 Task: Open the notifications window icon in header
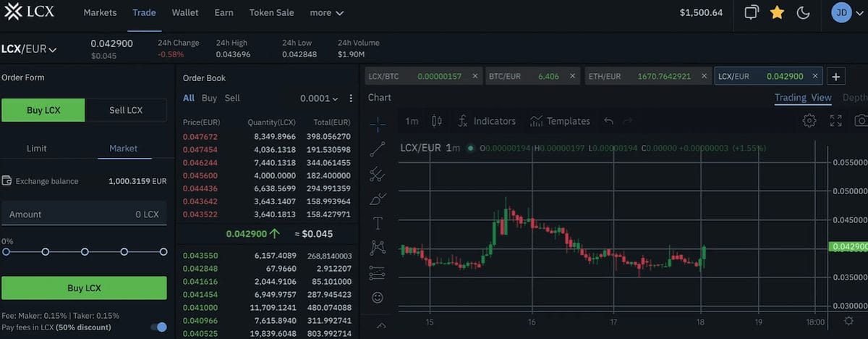point(752,12)
